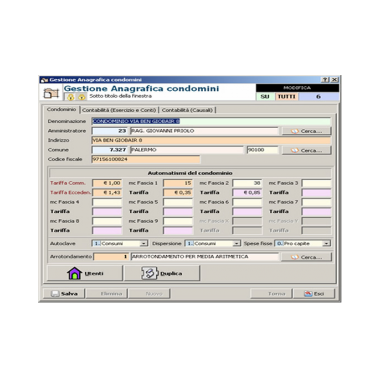380x380 pixels.
Task: Click the Arrotondamento code field showing 1
Action: [x=111, y=257]
